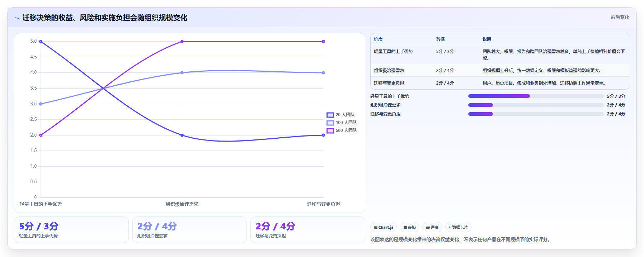Click the 数据卡片 chip
644x257 pixels.
(458, 227)
